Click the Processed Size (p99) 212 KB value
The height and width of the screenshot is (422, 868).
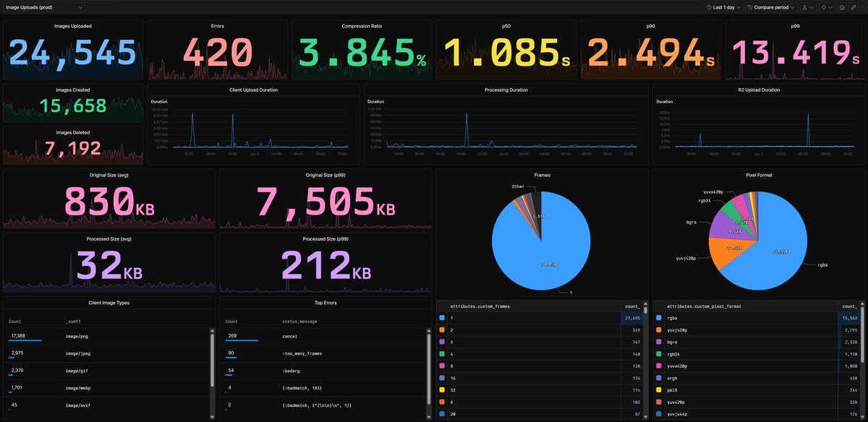(325, 265)
